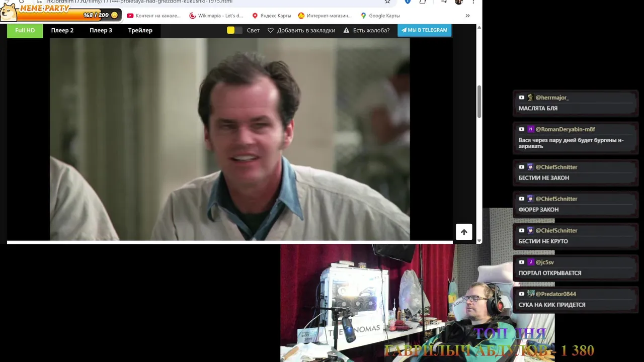Click the @herrmajor_ username in chat
The height and width of the screenshot is (362, 644).
click(x=552, y=98)
